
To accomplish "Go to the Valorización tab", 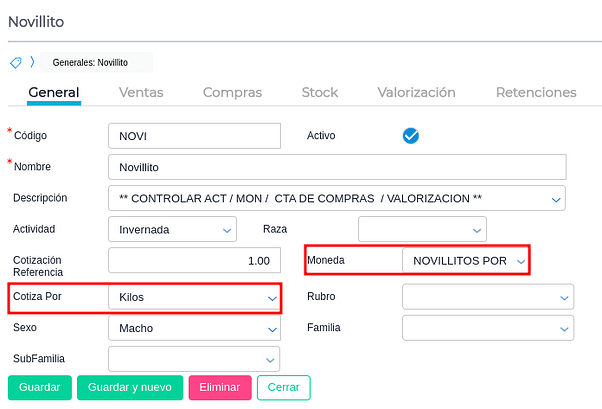I will coord(416,93).
